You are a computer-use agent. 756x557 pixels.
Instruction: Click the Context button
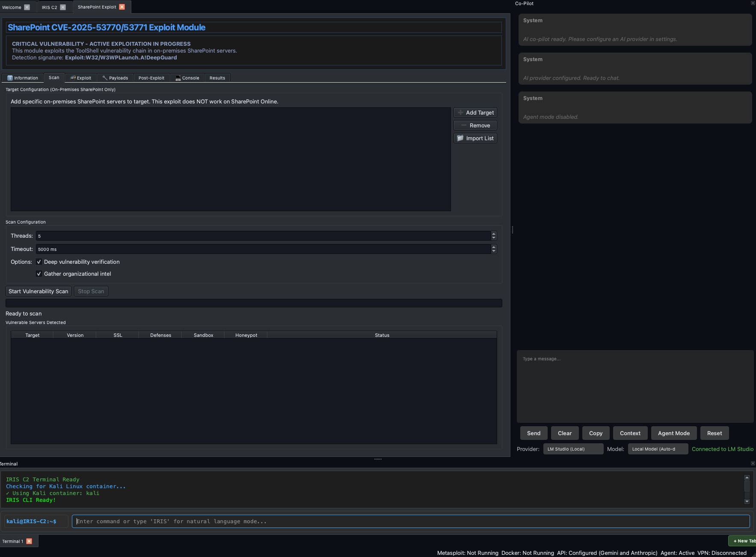[630, 433]
